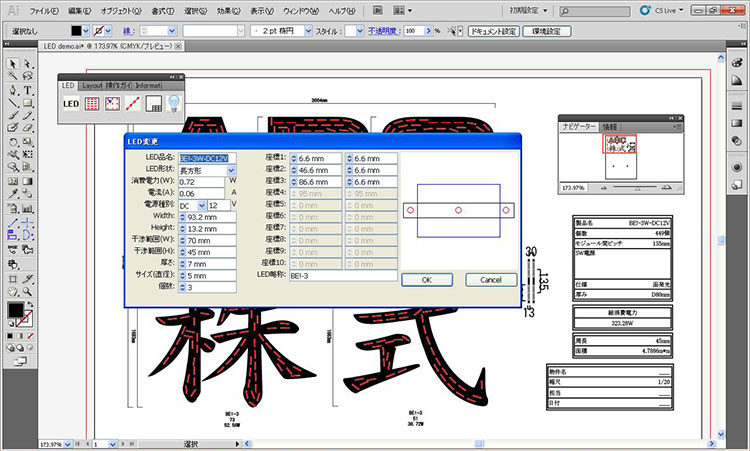Open the stroke color dropdown in control bar

coord(108,31)
